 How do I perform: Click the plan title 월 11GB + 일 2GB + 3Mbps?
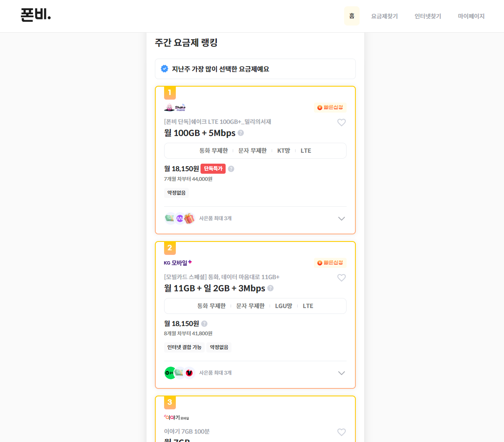coord(215,288)
